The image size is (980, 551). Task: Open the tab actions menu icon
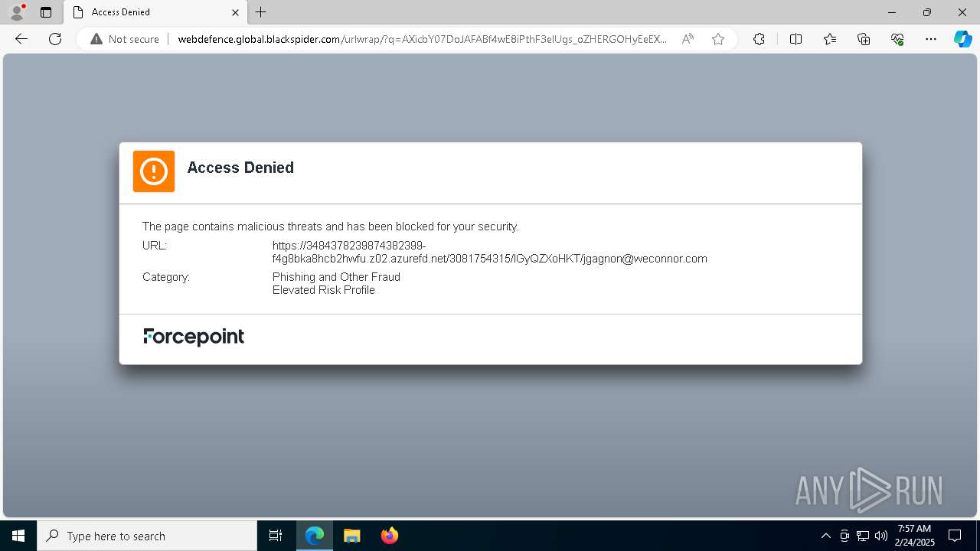pyautogui.click(x=46, y=12)
